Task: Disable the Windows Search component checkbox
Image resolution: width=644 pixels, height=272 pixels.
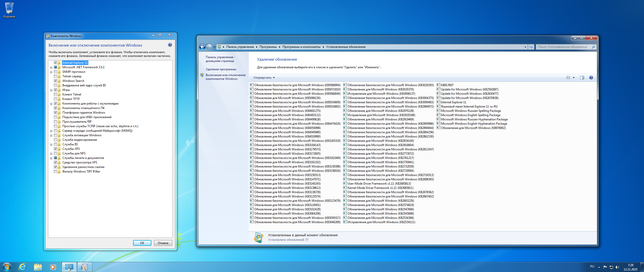Action: pyautogui.click(x=55, y=81)
